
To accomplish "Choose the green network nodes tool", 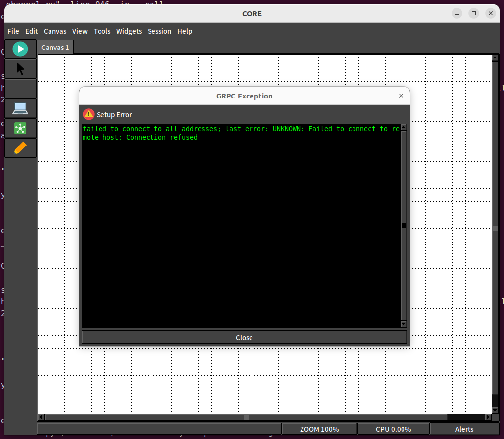I will [x=20, y=128].
